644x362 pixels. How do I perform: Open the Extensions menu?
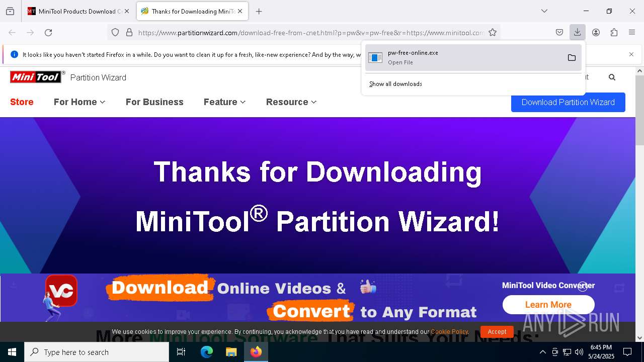614,33
